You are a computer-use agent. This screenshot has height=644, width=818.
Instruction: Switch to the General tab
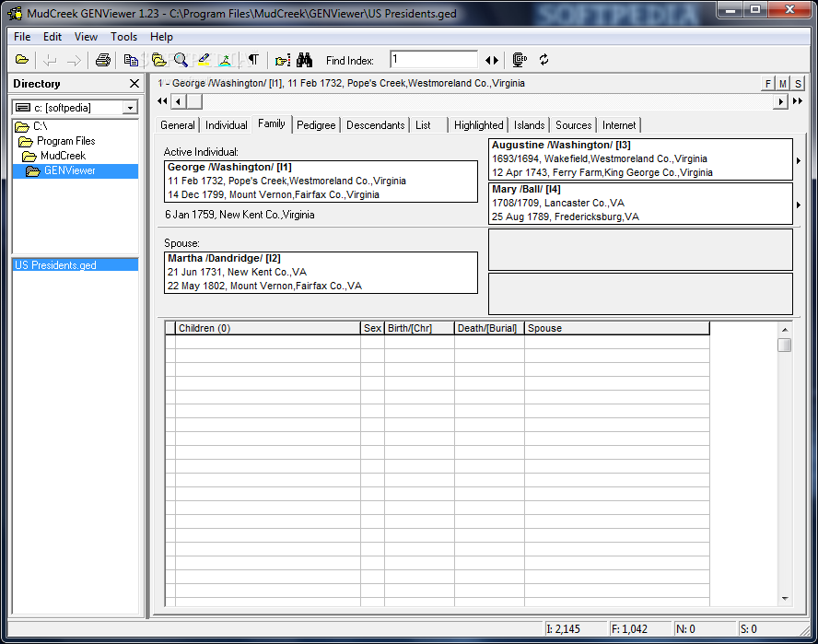(x=178, y=125)
